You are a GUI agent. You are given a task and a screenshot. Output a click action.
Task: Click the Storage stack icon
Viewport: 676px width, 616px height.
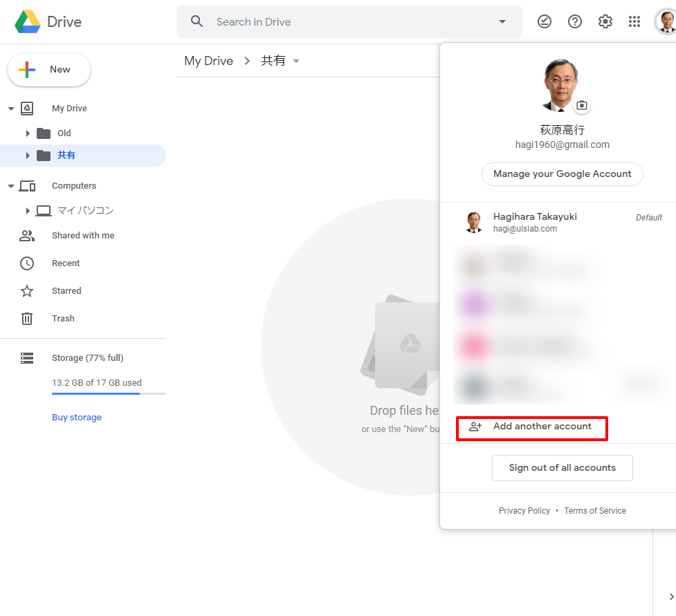point(27,358)
